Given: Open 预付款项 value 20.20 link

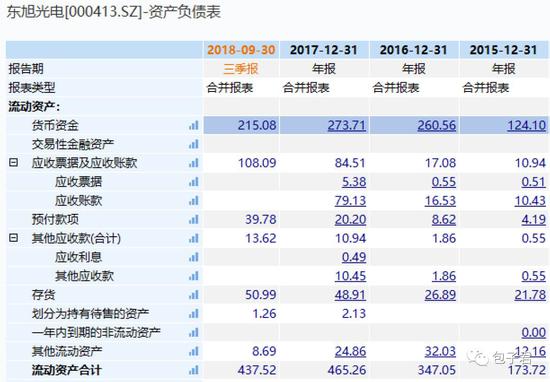Looking at the screenshot, I should (350, 220).
